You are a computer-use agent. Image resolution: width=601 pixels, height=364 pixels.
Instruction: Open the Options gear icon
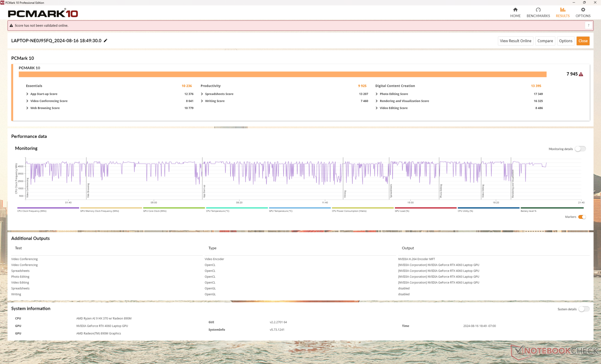583,10
